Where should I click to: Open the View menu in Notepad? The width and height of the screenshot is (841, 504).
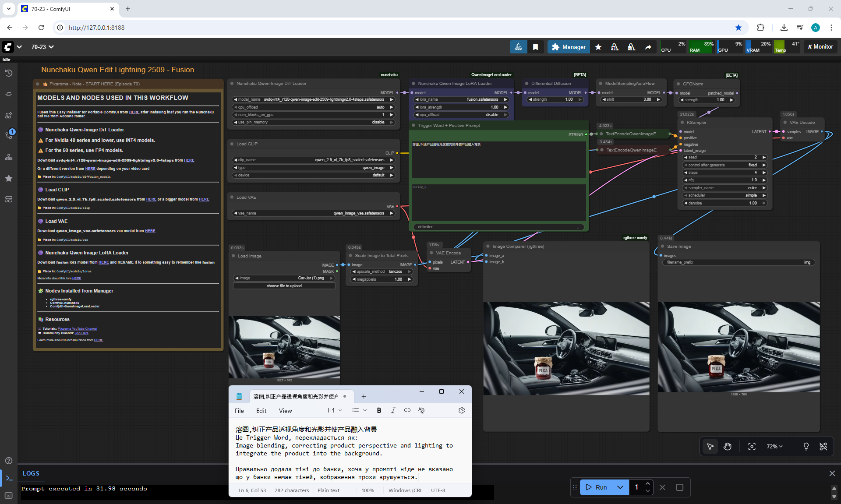285,411
